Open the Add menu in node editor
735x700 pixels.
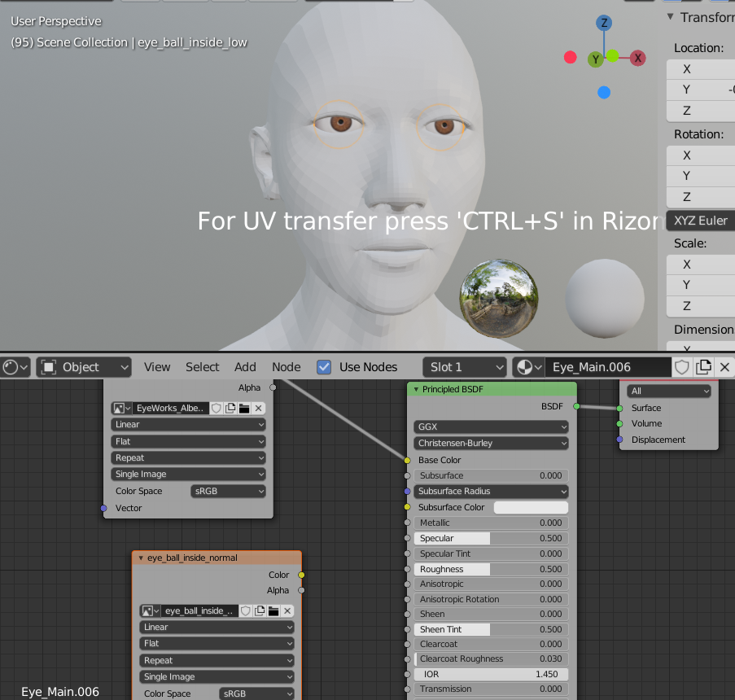245,367
